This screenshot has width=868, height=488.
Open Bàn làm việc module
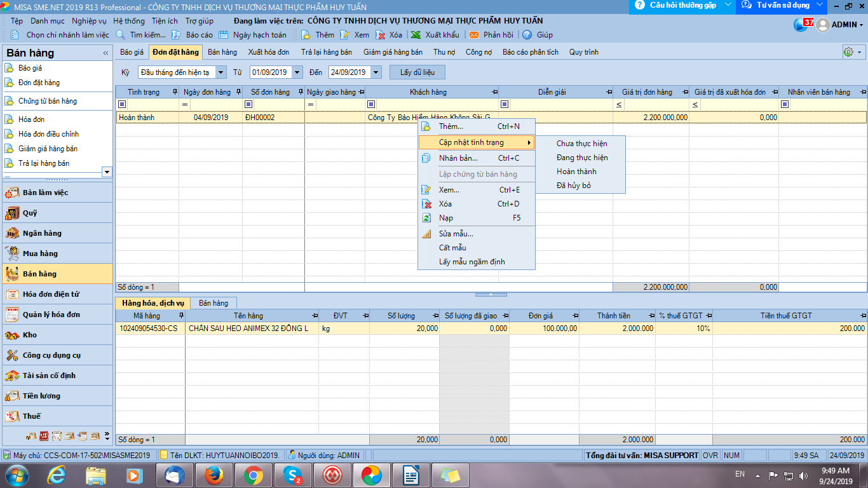point(57,193)
